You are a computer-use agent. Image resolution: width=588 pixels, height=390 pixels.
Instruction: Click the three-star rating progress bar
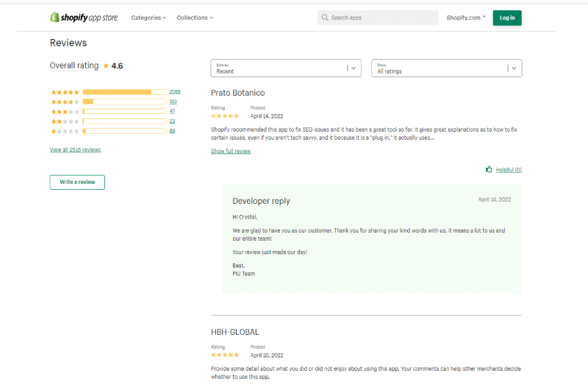[x=124, y=112]
